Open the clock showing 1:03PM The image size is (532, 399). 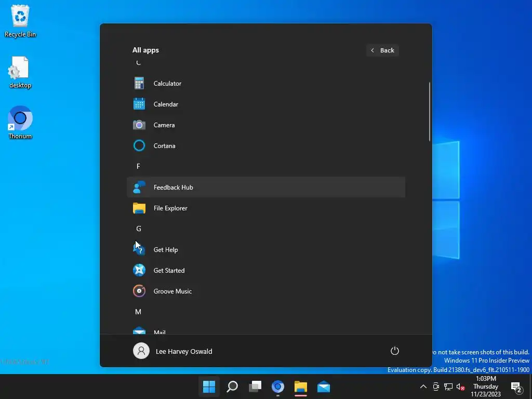pyautogui.click(x=486, y=387)
